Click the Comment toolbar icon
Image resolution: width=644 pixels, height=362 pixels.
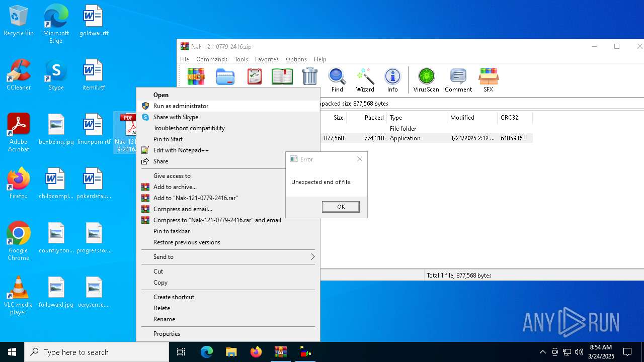pos(458,80)
